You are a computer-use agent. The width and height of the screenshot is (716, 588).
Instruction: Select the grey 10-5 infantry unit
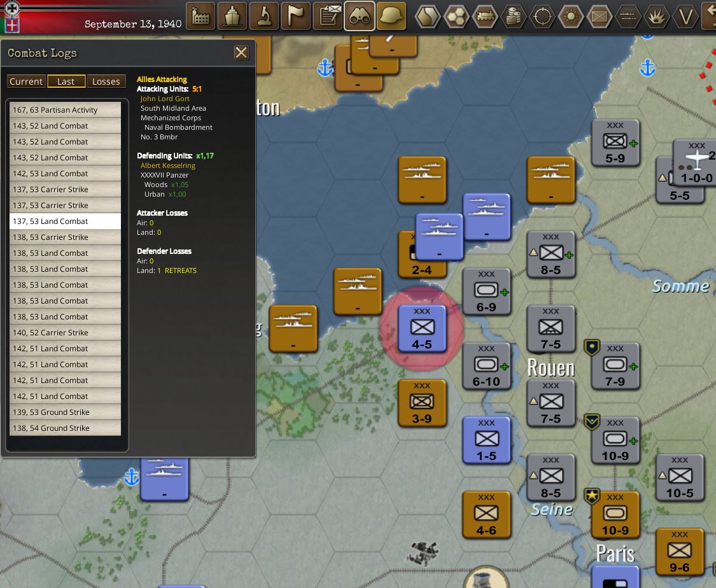(680, 477)
